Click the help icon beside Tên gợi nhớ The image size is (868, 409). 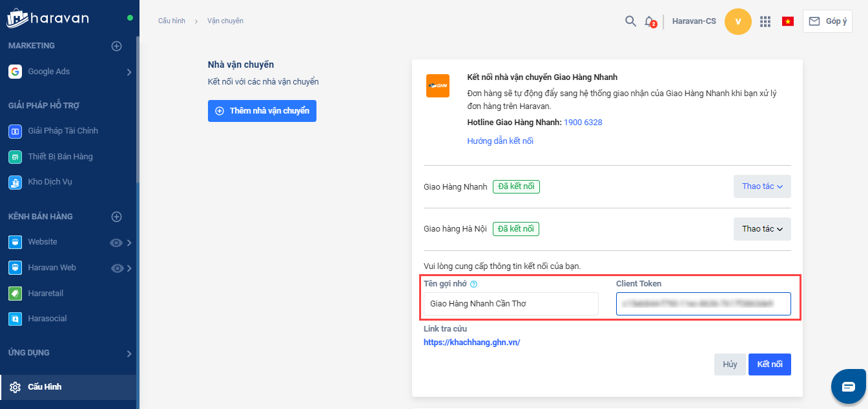click(x=473, y=284)
